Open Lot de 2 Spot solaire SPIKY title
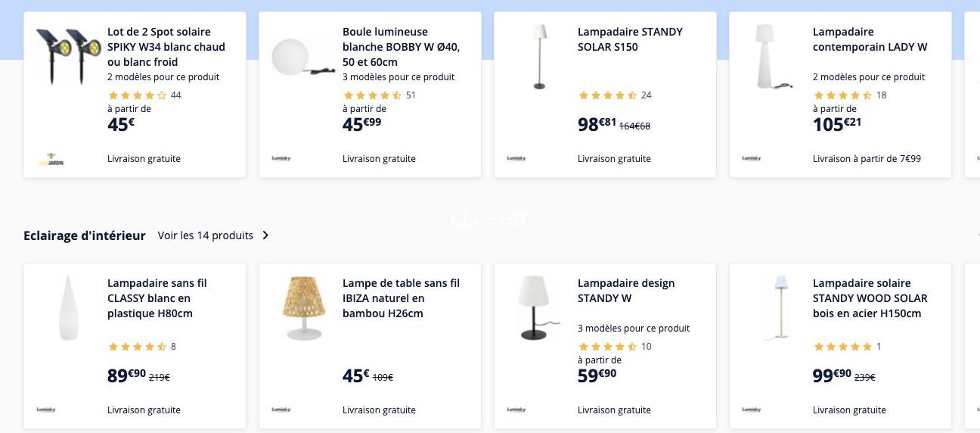980x433 pixels. coord(166,47)
